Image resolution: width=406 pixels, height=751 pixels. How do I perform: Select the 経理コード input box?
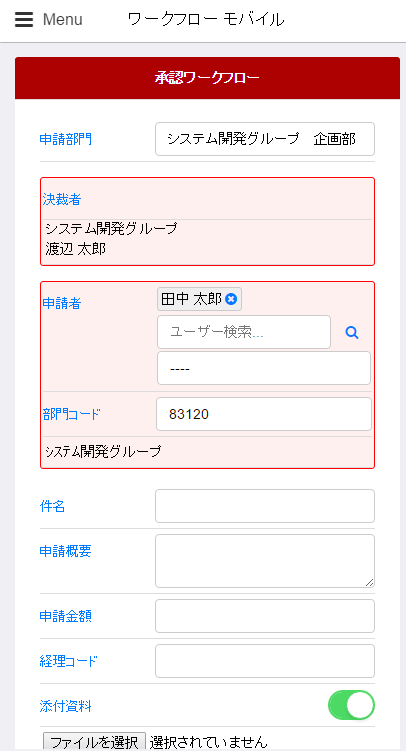pos(265,661)
